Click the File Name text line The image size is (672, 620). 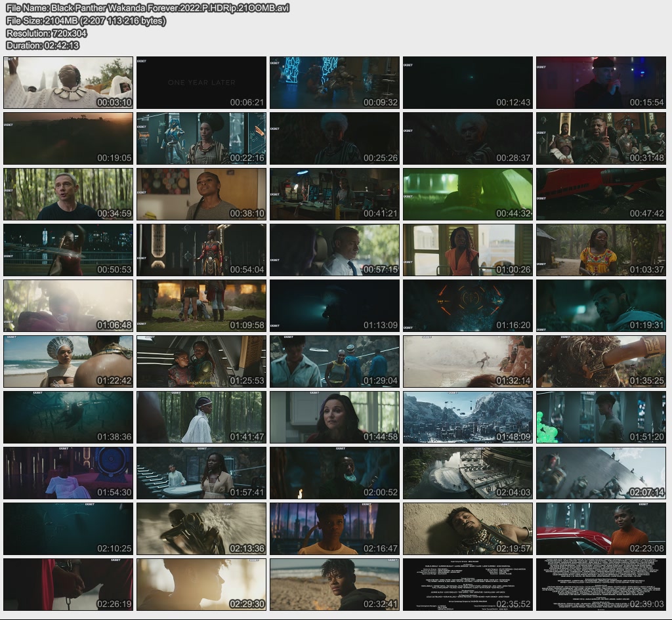[148, 8]
